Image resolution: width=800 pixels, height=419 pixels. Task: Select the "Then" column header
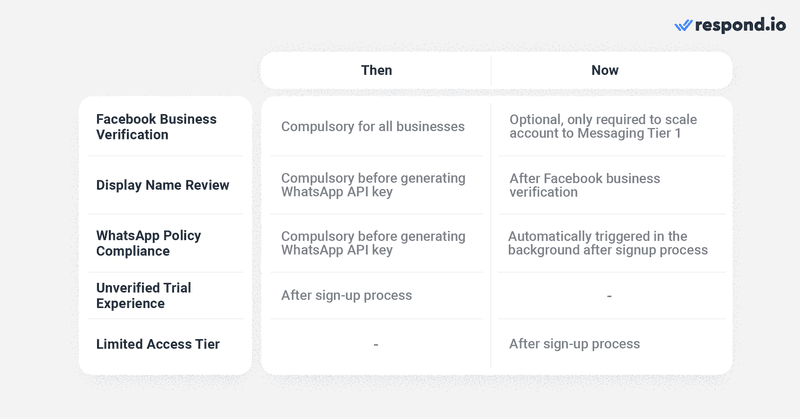point(376,70)
